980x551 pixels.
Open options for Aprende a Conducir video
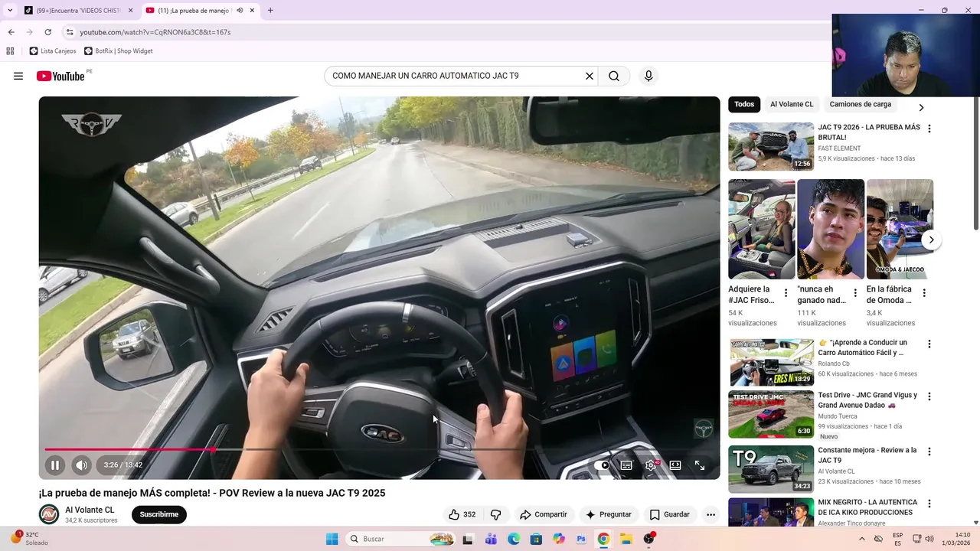click(x=929, y=344)
